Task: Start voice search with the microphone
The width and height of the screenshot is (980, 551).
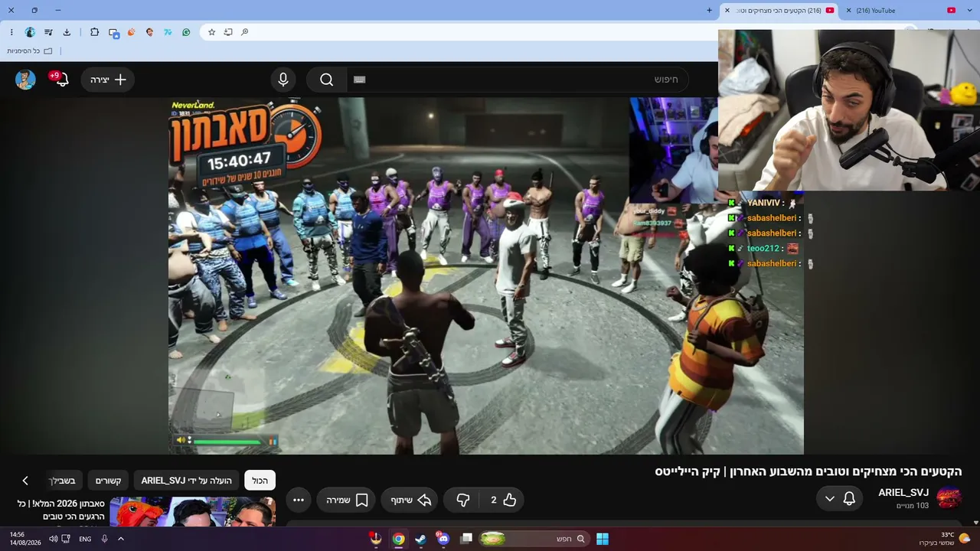Action: coord(283,80)
